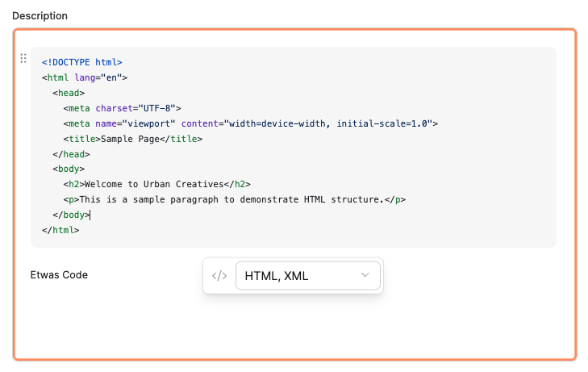Screen dimensions: 588x372
Task: Click the meta viewport line
Action: coord(250,123)
